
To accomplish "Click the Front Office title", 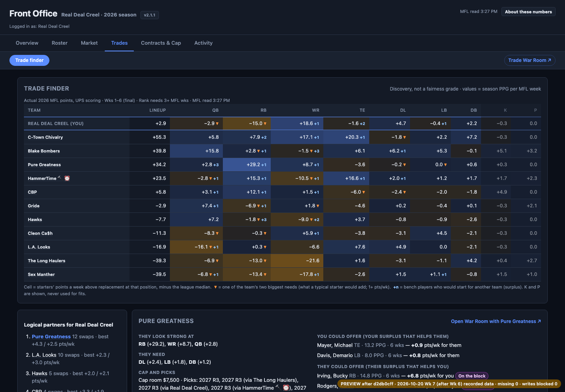I will click(33, 14).
